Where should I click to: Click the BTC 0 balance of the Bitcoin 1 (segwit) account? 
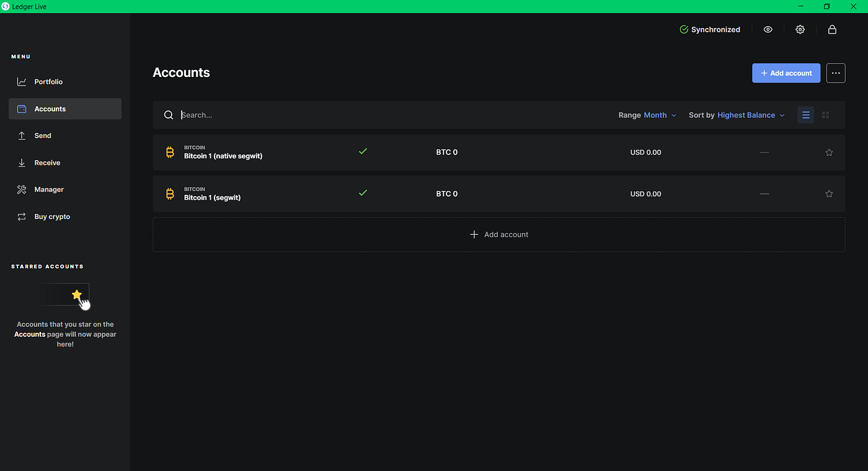click(447, 194)
